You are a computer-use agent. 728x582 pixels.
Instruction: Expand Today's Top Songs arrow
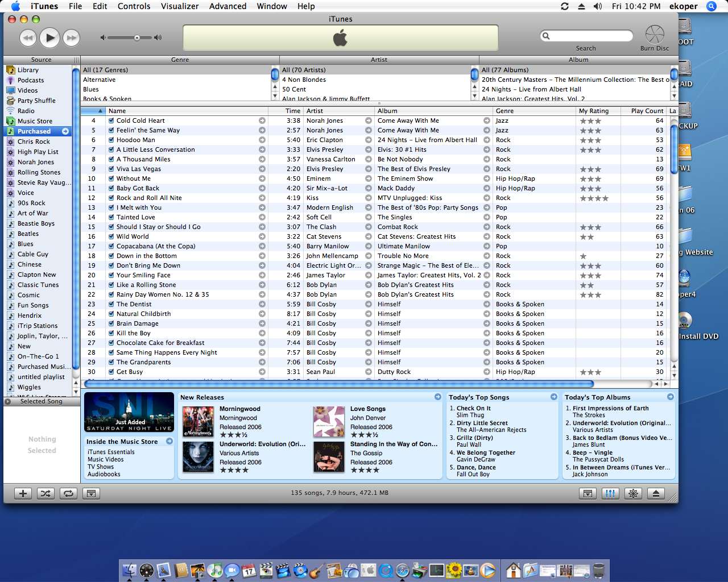[x=554, y=397]
